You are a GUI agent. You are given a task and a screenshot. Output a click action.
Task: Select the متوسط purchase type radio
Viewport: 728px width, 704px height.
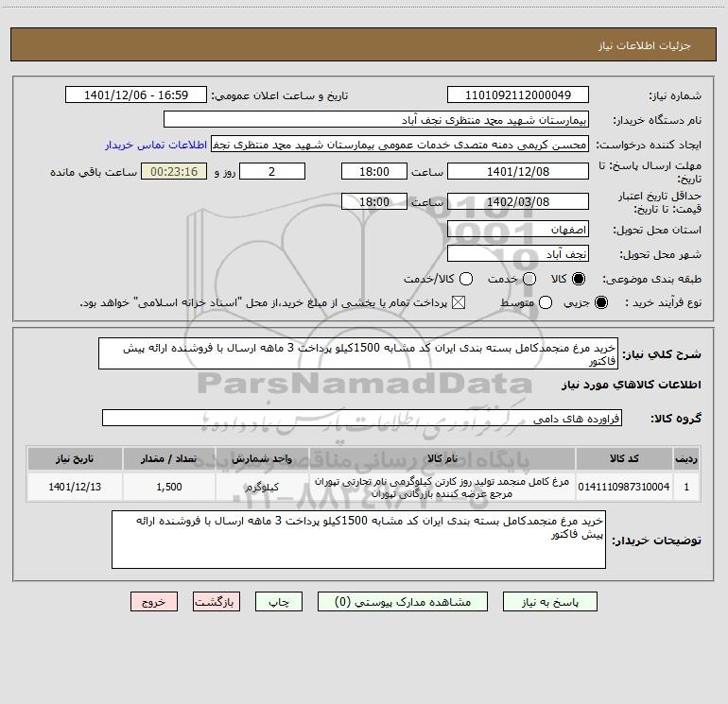click(546, 302)
